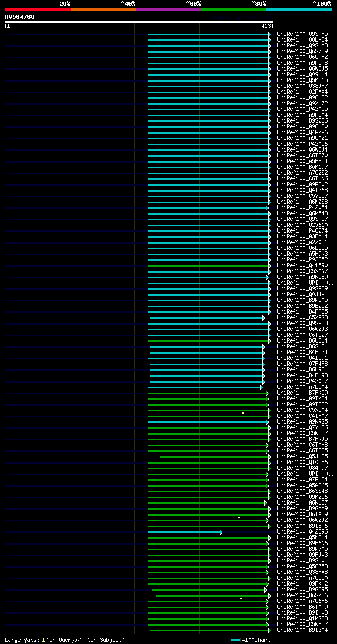
Task: Select the UniRef100_B7FKG9 label
Action: [x=302, y=393]
